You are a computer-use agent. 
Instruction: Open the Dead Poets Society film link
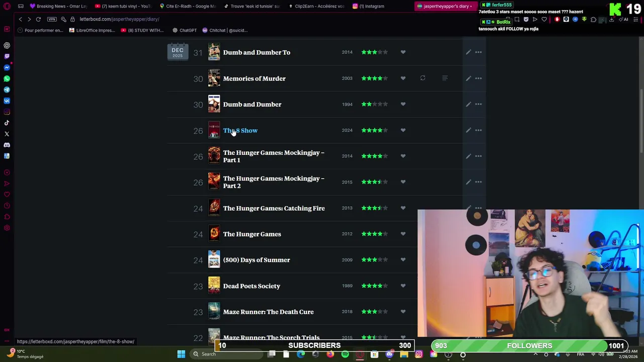click(x=252, y=286)
